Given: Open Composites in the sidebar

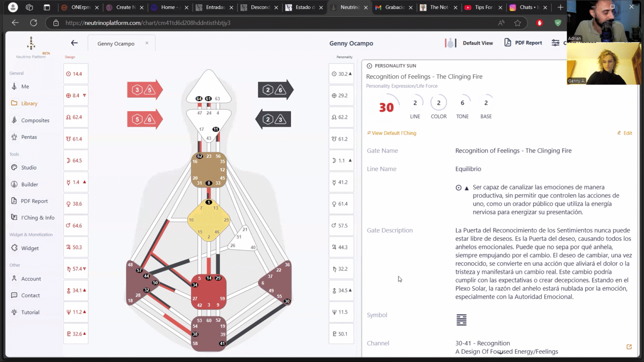Looking at the screenshot, I should point(35,120).
